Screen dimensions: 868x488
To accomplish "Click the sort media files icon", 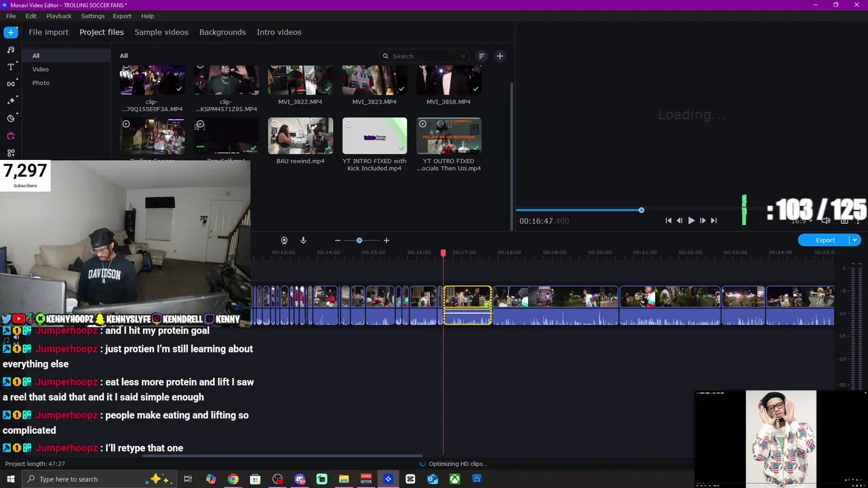I will point(481,56).
